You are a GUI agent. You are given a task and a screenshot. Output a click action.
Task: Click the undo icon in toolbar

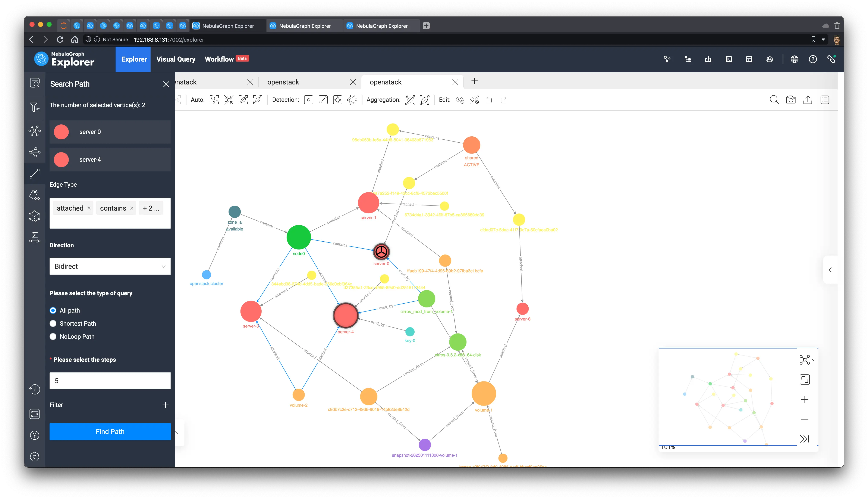489,100
